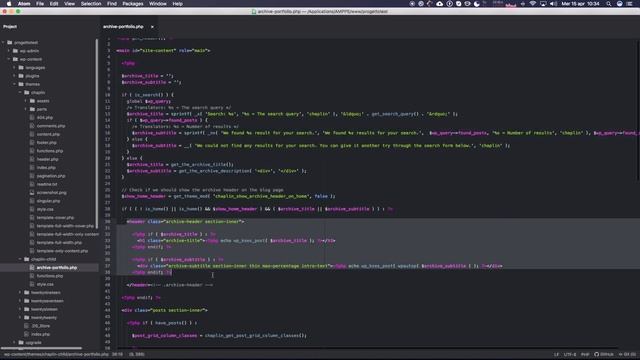Click the tree view vertical scrollbar
The height and width of the screenshot is (360, 640).
tap(97, 133)
